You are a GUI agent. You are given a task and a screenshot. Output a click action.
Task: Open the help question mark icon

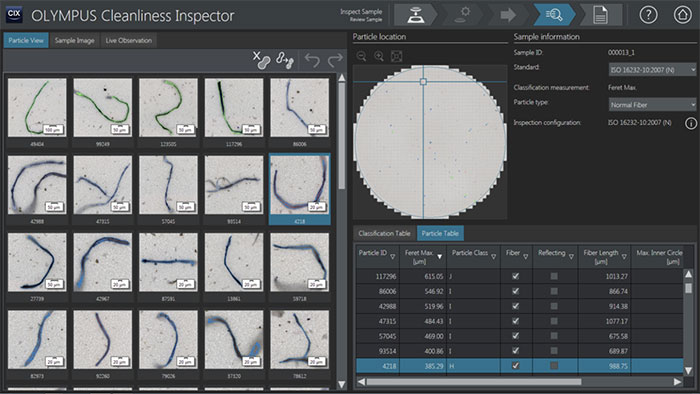tap(648, 15)
